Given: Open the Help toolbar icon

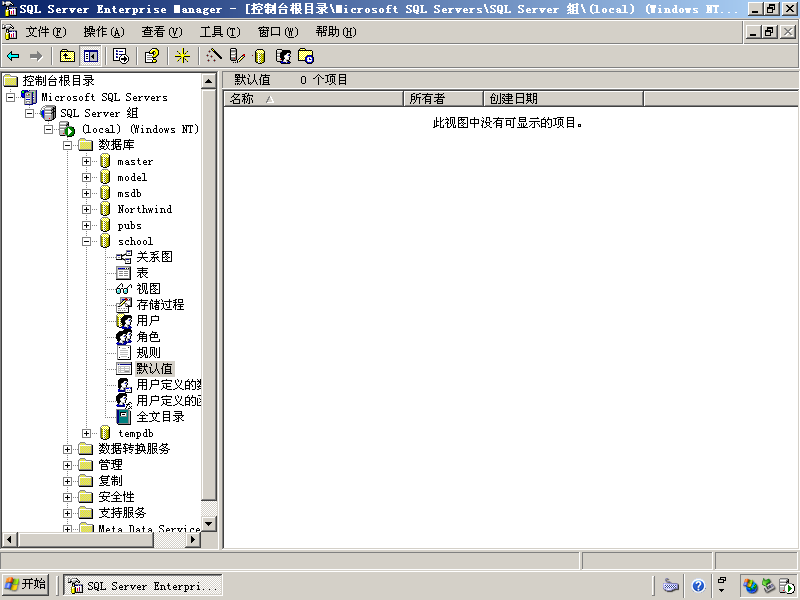Looking at the screenshot, I should click(x=152, y=56).
